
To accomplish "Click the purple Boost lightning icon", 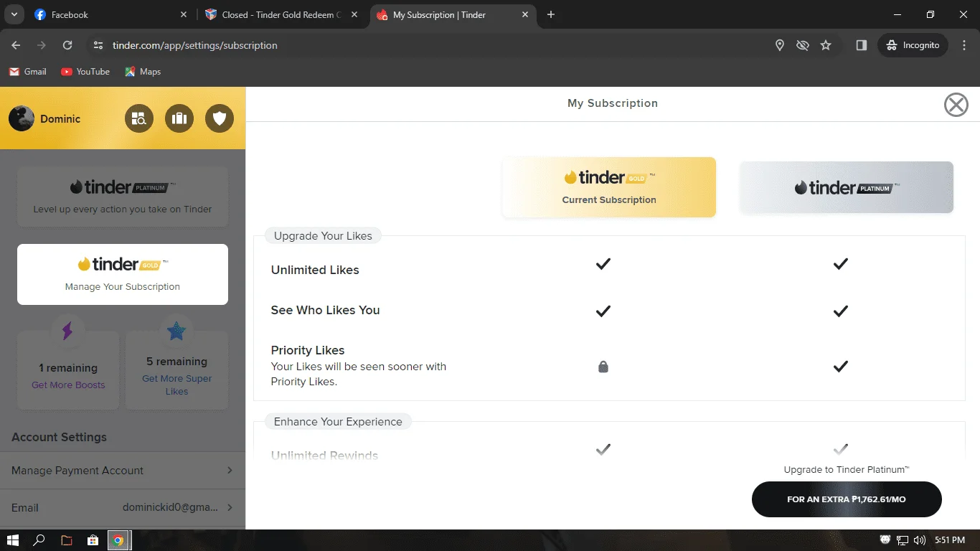I will tap(68, 331).
